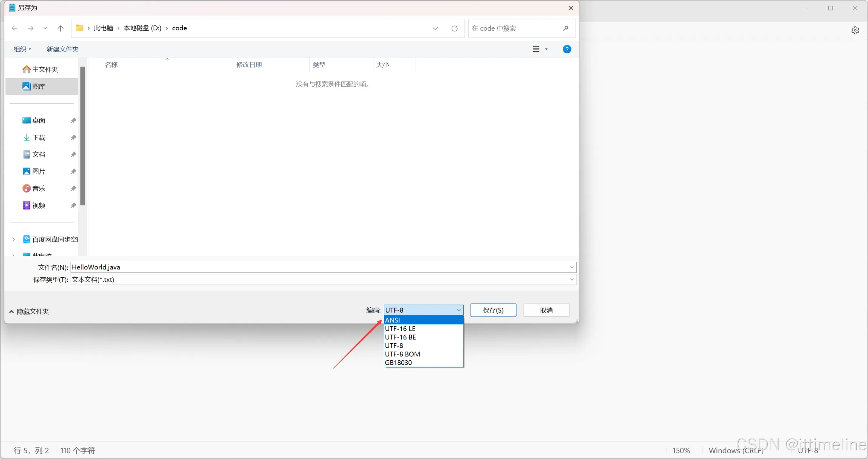Click the navigate-back arrow icon
Screen dimensions: 868x459
pos(14,28)
